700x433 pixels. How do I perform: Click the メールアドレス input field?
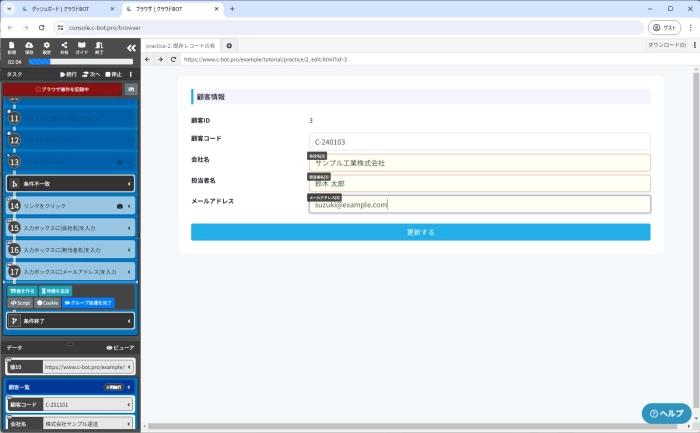pos(480,205)
